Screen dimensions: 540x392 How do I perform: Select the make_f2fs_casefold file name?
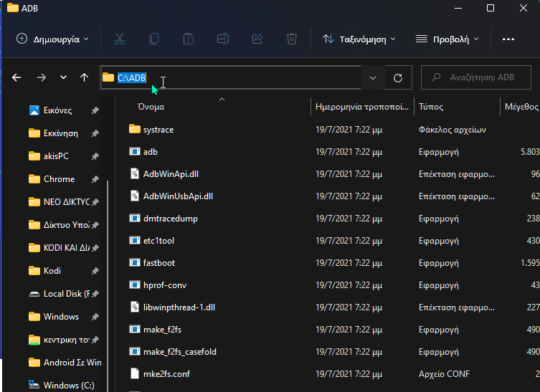pyautogui.click(x=180, y=352)
